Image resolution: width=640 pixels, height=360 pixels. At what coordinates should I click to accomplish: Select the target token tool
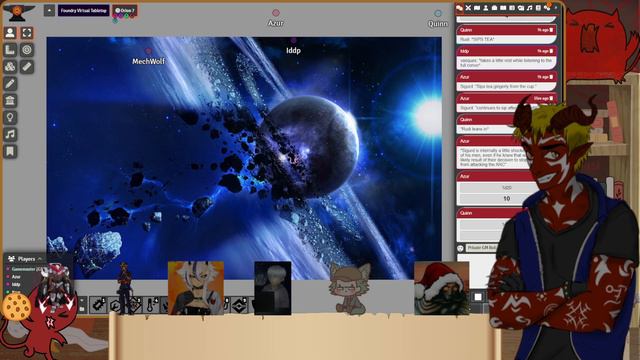pos(27,50)
